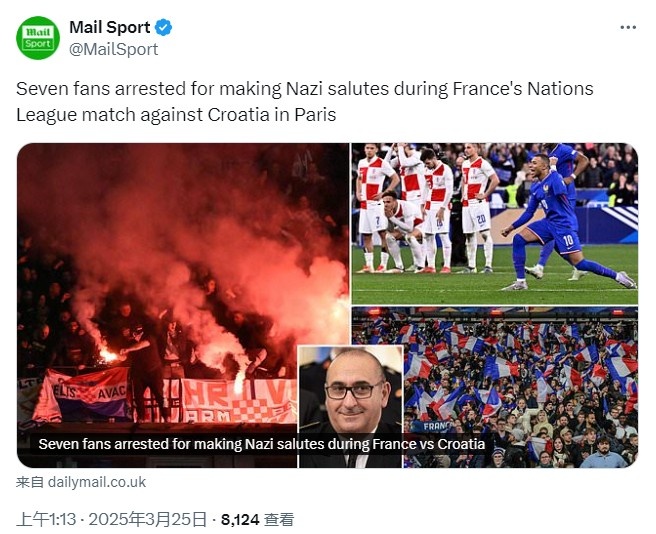656x534 pixels.
Task: Click the inset portrait of man with glasses
Action: (351, 388)
